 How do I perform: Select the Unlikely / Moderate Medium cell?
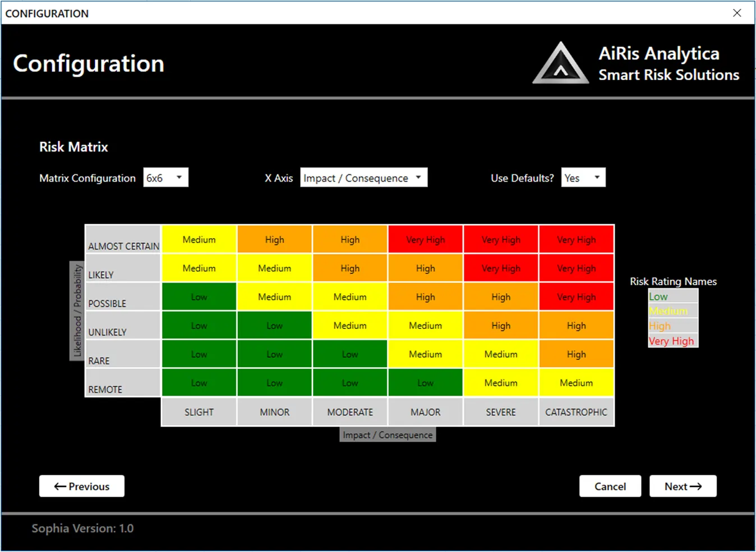coord(350,325)
